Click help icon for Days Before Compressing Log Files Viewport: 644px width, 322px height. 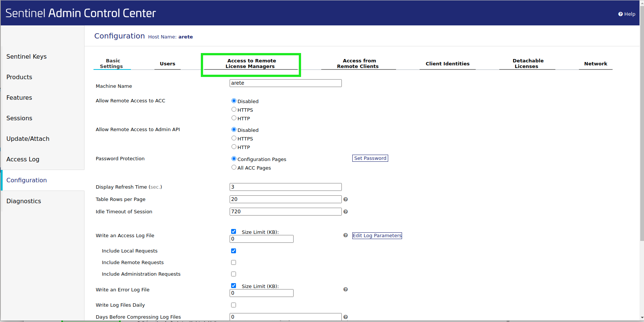346,317
